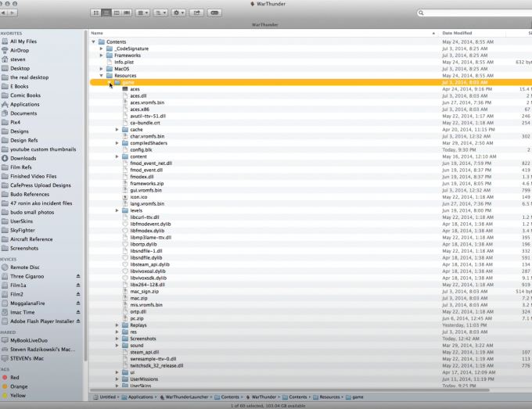Open the view options dropdown

(x=160, y=13)
